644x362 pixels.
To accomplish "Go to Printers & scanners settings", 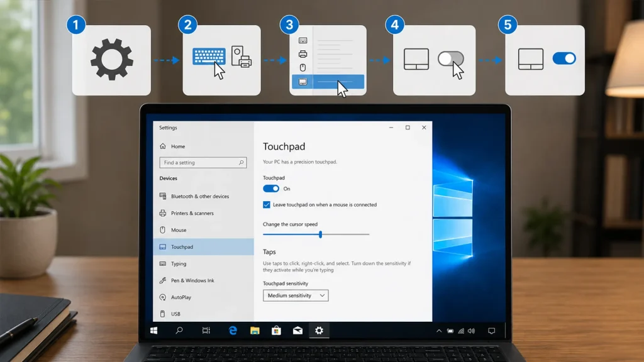I will (203, 213).
